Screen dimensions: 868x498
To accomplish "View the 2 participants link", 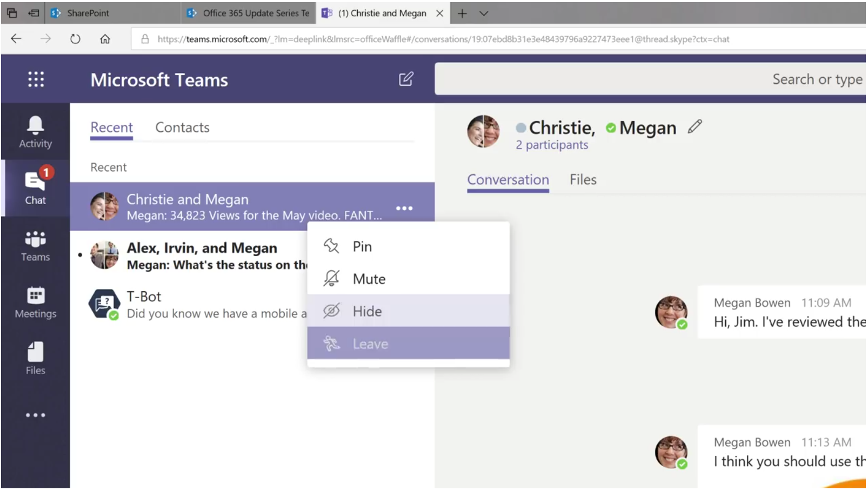I will click(x=551, y=145).
